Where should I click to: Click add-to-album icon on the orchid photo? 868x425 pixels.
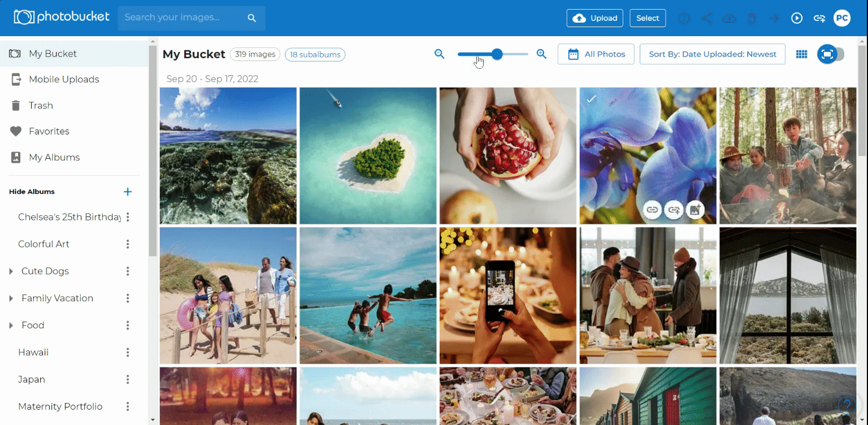click(x=695, y=210)
